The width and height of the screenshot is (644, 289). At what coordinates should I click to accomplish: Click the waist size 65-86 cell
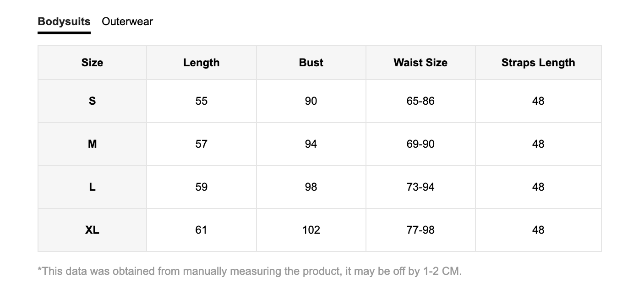tap(420, 101)
